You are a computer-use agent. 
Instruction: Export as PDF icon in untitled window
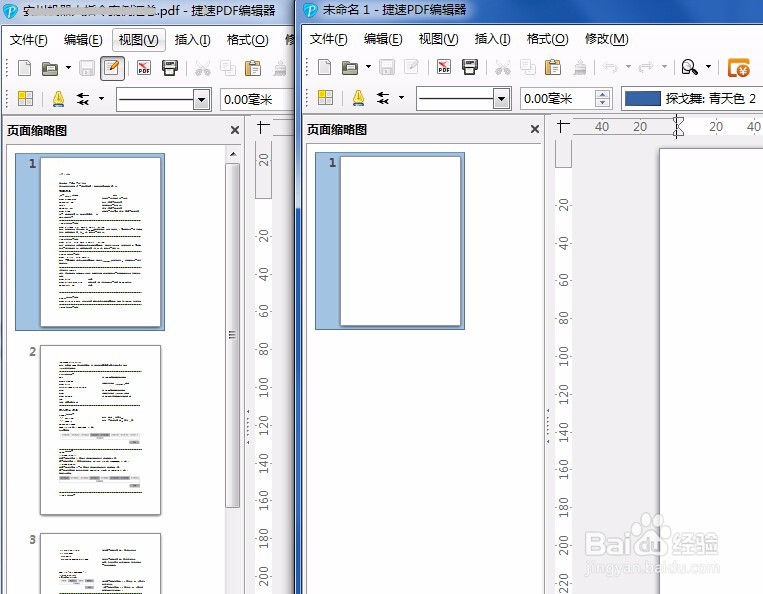(x=444, y=67)
